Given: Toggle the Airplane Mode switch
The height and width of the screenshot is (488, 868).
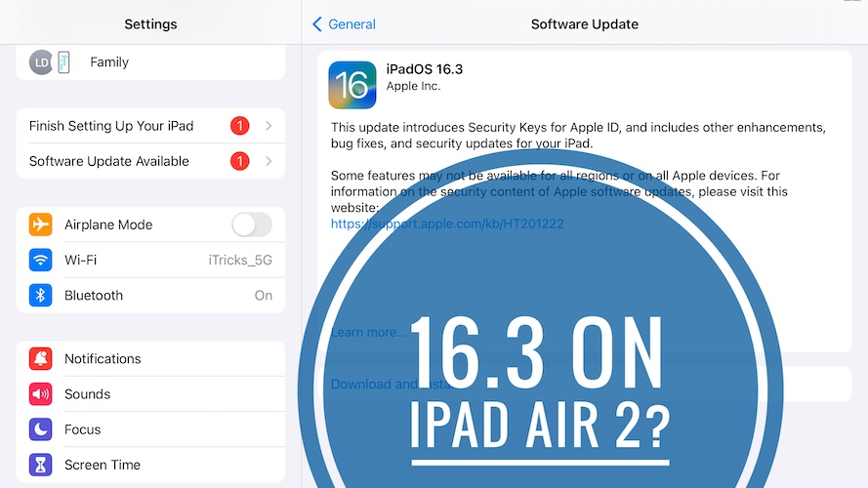Looking at the screenshot, I should point(252,224).
